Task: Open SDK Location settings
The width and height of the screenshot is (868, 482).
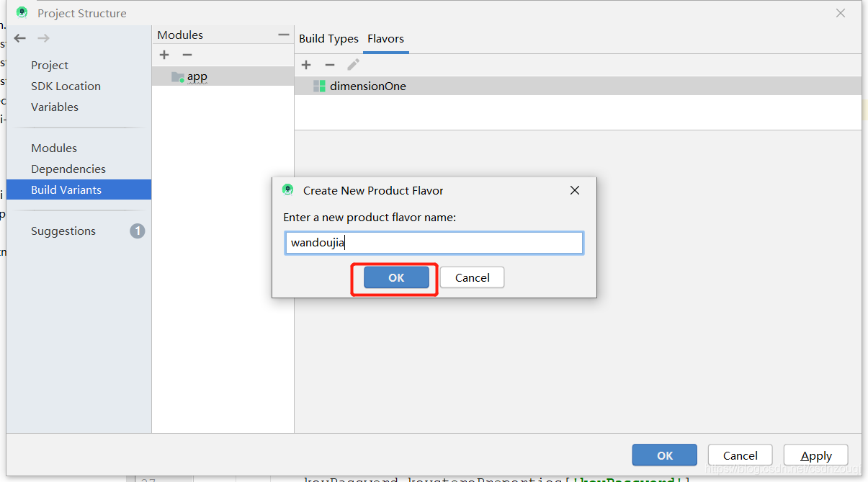Action: pos(66,86)
